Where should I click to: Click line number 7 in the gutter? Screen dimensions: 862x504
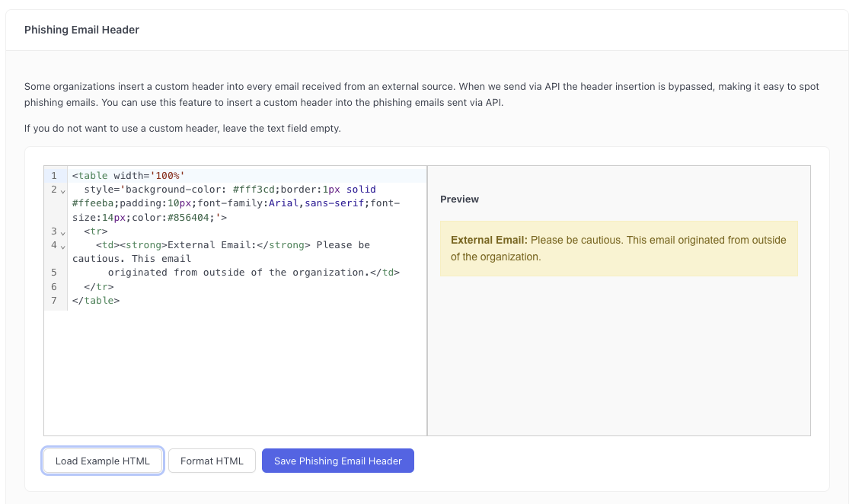[x=54, y=301]
